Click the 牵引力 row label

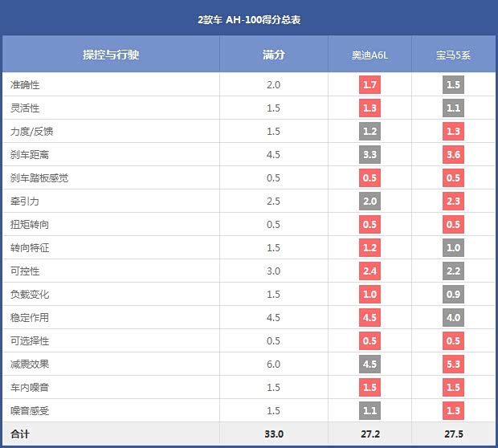25,202
